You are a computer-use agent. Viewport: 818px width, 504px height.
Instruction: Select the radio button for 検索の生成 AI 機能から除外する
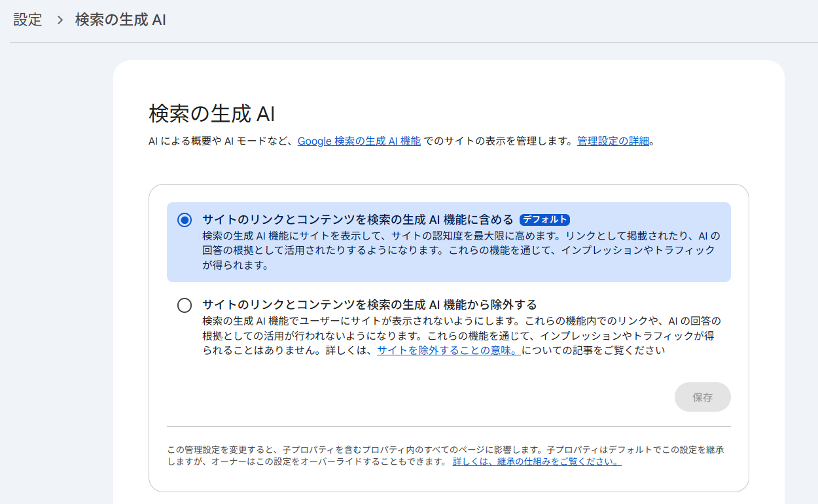pos(185,305)
